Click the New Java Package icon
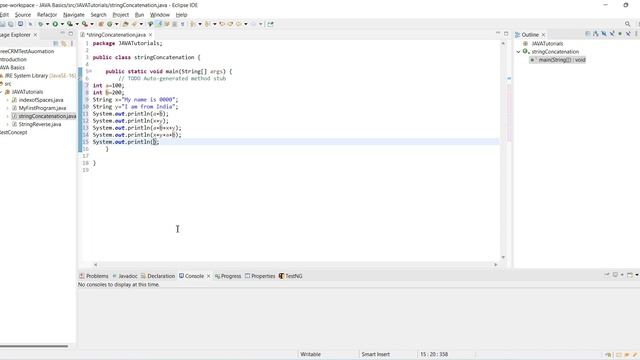This screenshot has width=640, height=360. [100, 24]
